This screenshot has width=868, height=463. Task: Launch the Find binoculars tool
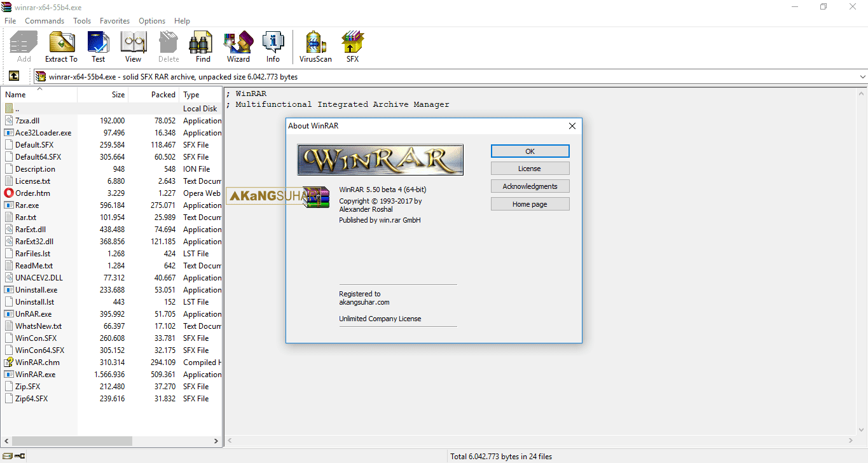[x=203, y=46]
